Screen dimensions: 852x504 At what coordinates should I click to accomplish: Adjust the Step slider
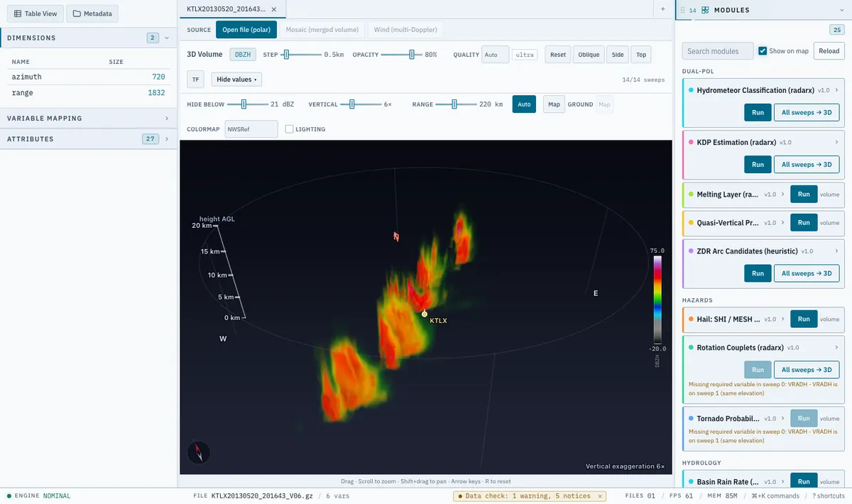pos(301,55)
